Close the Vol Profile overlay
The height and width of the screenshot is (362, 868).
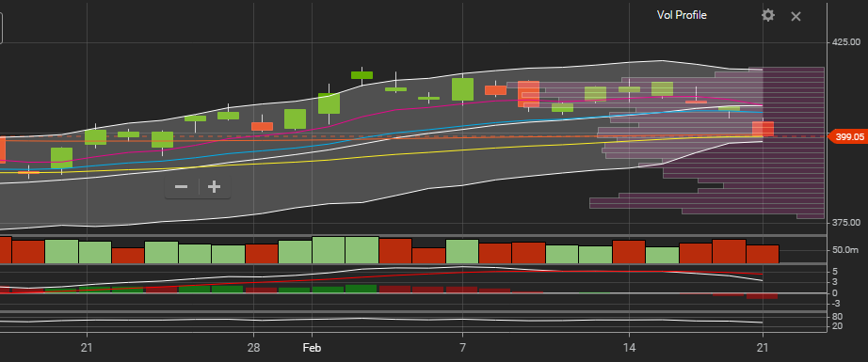click(796, 17)
